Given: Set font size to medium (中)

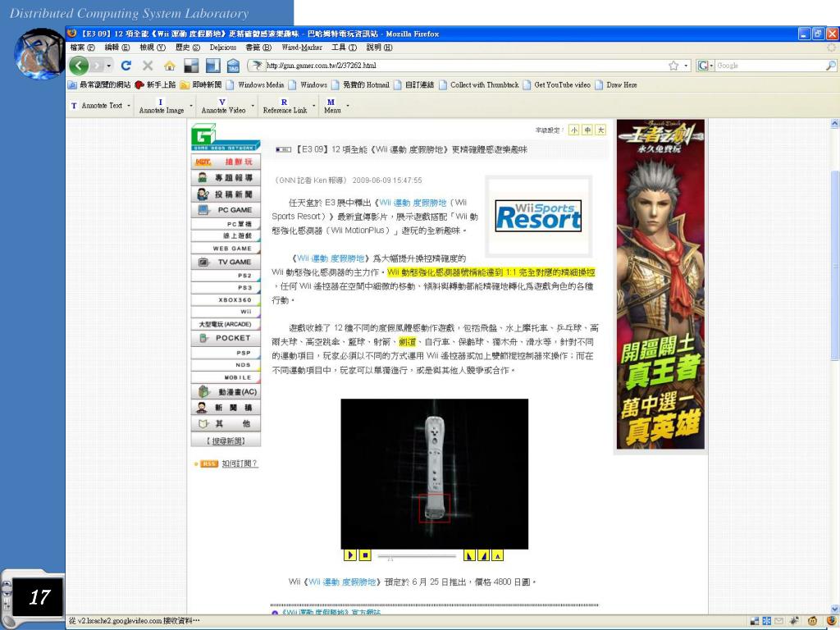Looking at the screenshot, I should point(587,130).
